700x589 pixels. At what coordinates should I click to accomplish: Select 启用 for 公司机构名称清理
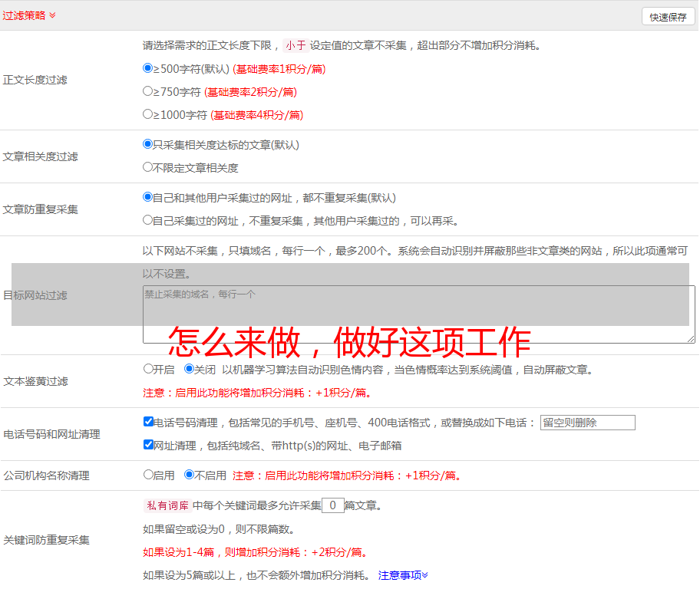149,475
